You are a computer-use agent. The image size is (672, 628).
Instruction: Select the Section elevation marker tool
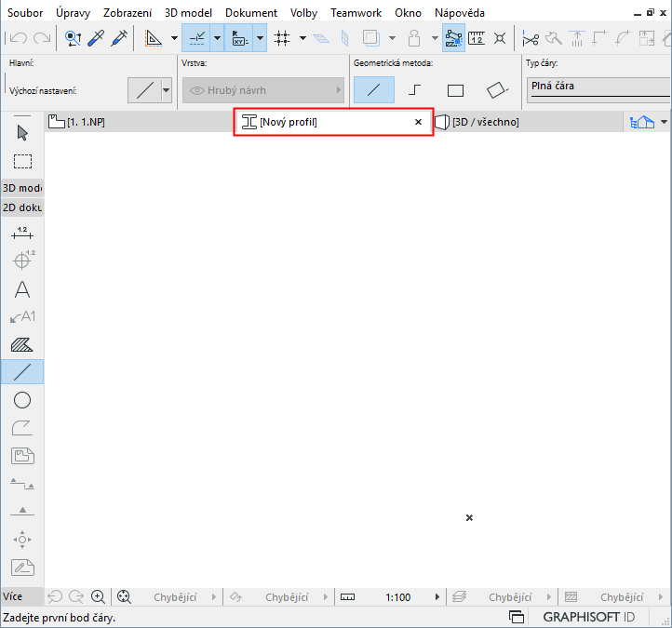click(22, 484)
